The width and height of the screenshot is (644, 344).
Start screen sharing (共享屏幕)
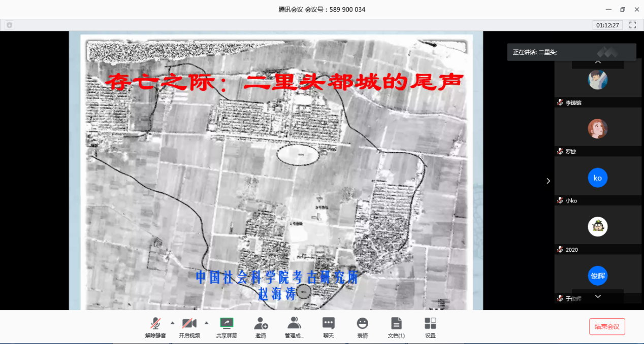click(227, 327)
